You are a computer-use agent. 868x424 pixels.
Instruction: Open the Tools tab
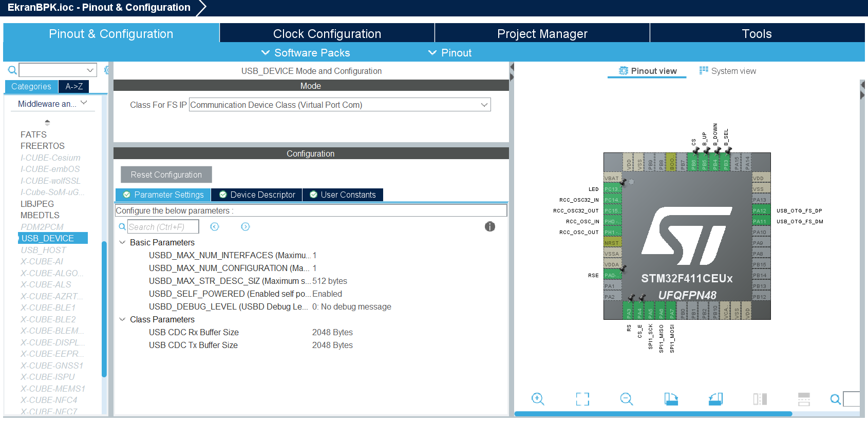tap(757, 34)
